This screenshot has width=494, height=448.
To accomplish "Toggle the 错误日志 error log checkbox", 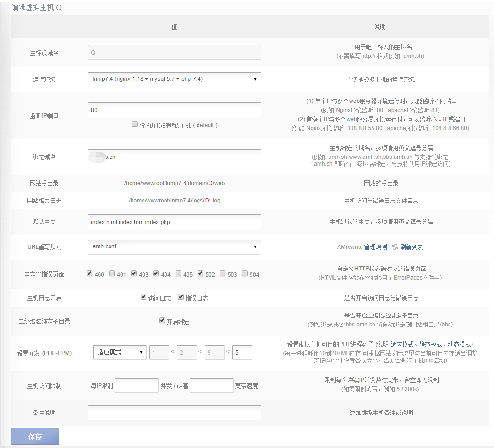I will tap(181, 297).
